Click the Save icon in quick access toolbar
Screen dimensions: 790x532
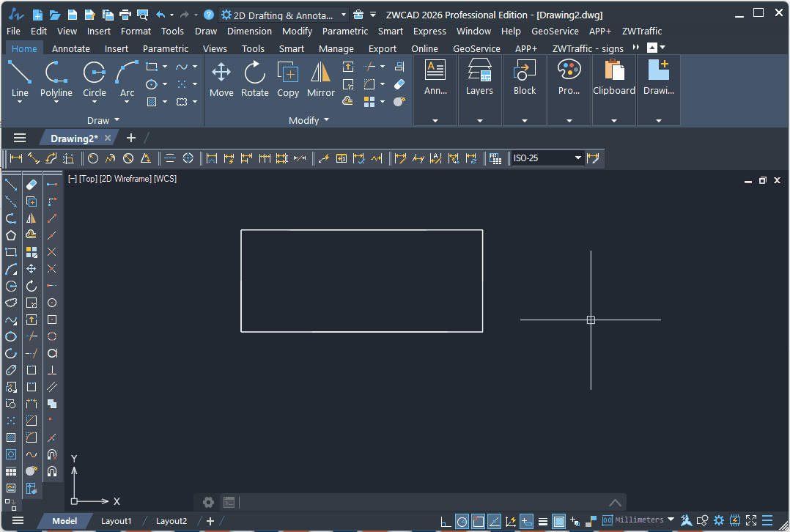[72, 15]
